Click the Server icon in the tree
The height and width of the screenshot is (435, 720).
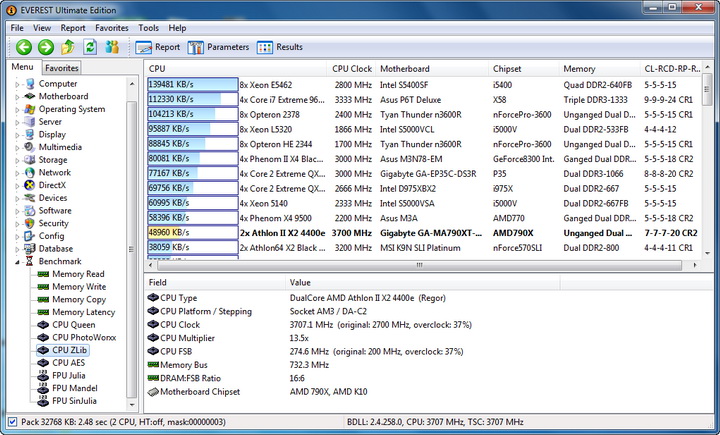30,122
